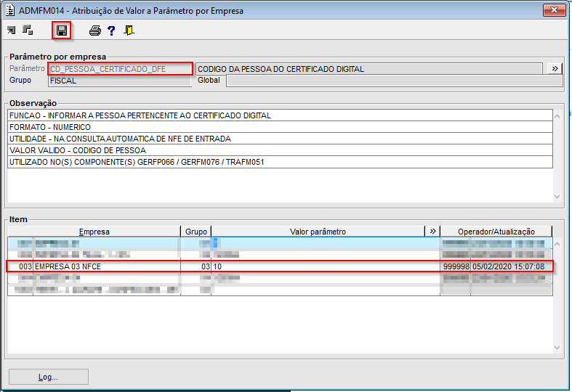Click parameter value 10 cell
This screenshot has height=392, width=572.
click(326, 266)
